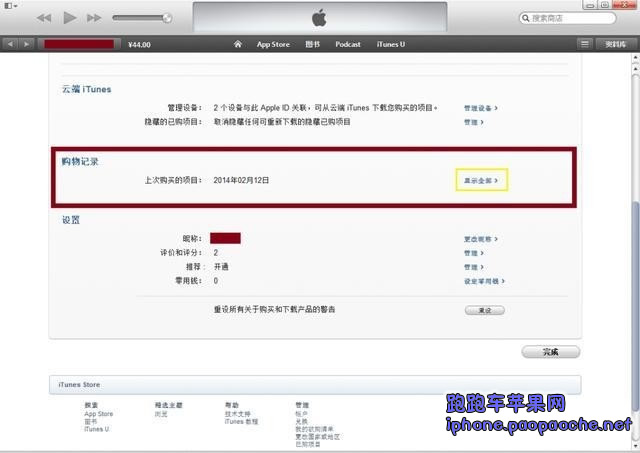Click the 完成 button
The width and height of the screenshot is (640, 453).
click(551, 352)
